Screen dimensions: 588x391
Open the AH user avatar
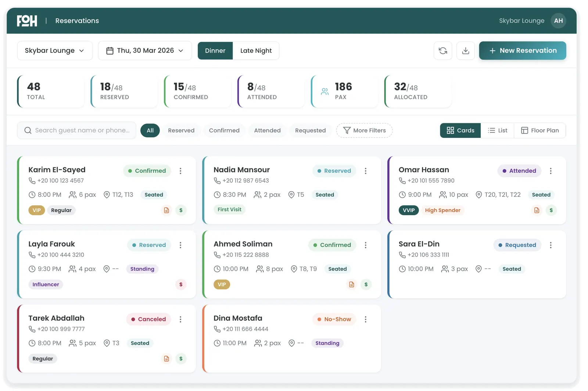(x=558, y=21)
